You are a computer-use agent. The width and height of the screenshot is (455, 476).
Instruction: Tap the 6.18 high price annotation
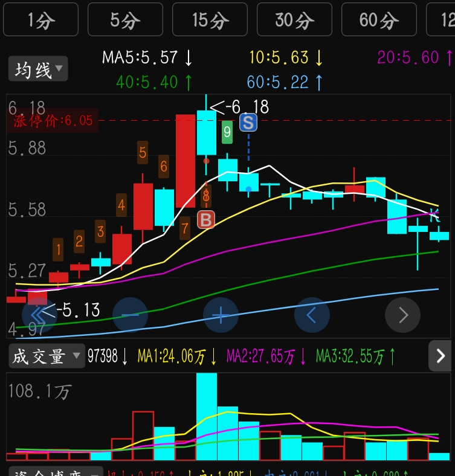click(x=240, y=107)
